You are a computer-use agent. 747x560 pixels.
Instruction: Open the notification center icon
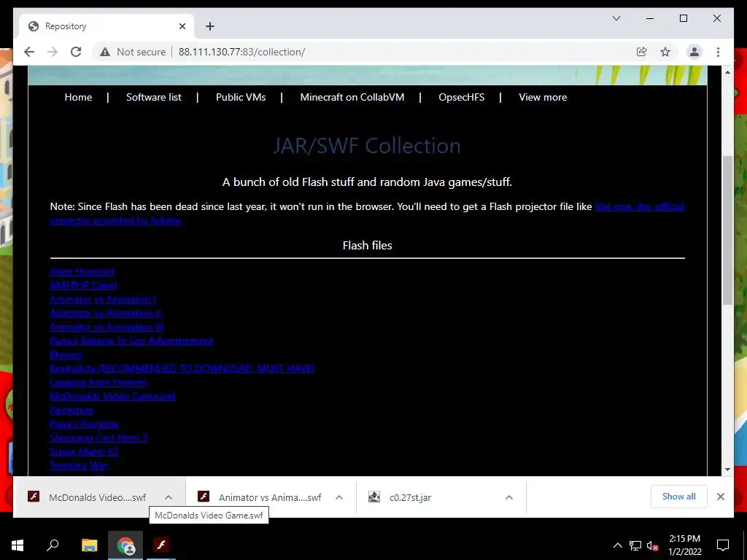[723, 545]
